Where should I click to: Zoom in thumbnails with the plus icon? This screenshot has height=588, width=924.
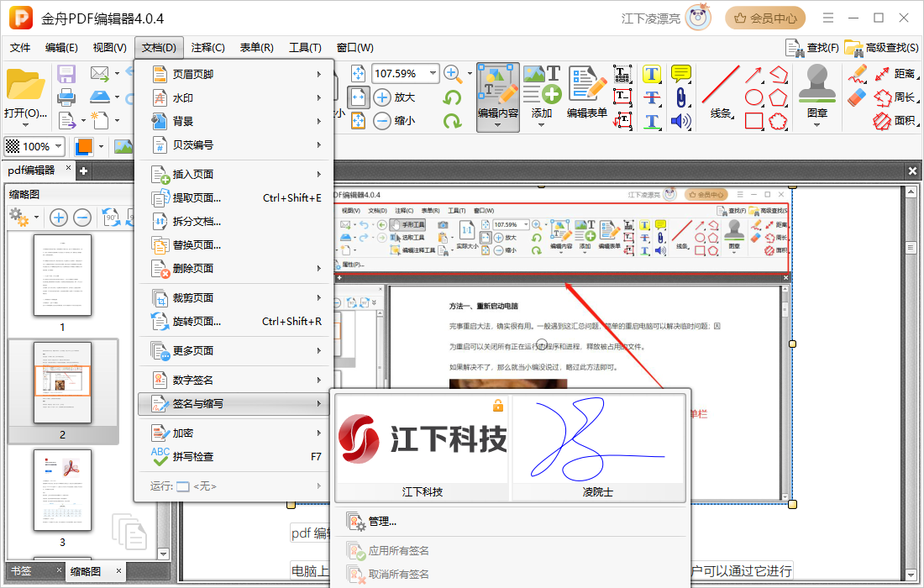pyautogui.click(x=58, y=218)
